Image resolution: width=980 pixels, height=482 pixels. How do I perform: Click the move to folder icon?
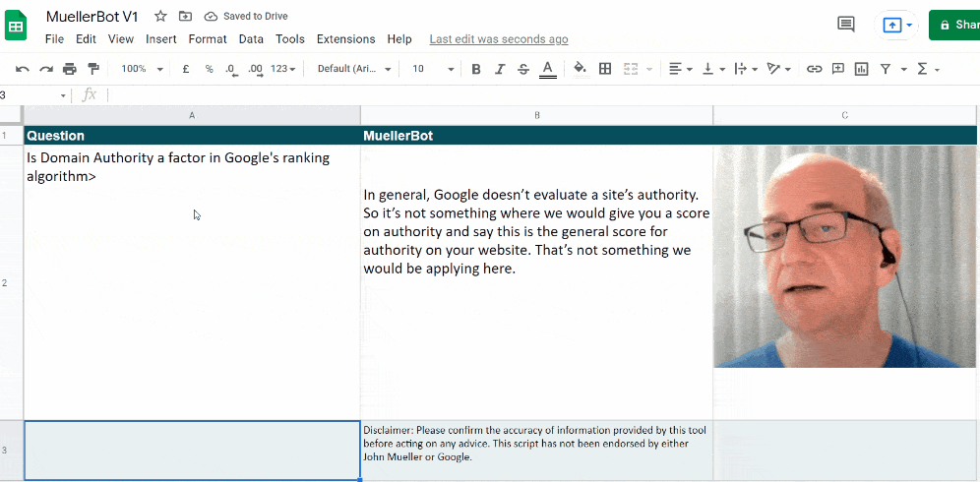point(185,17)
